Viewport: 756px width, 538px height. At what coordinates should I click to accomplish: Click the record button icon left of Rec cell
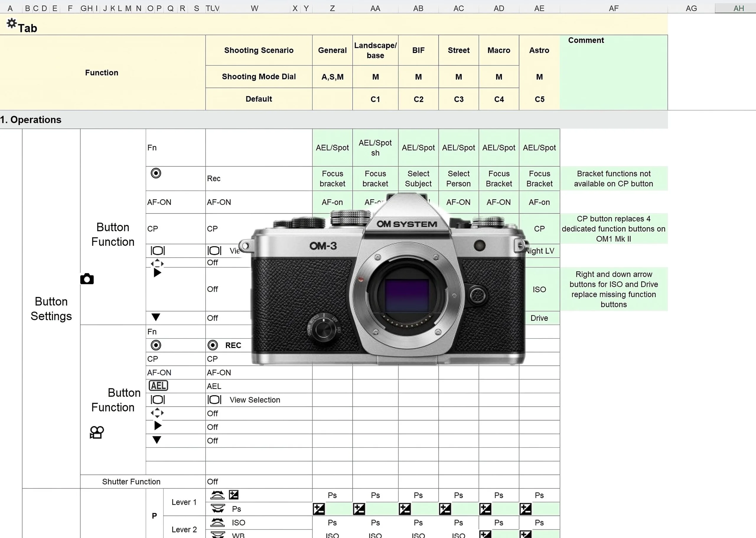[x=156, y=173]
